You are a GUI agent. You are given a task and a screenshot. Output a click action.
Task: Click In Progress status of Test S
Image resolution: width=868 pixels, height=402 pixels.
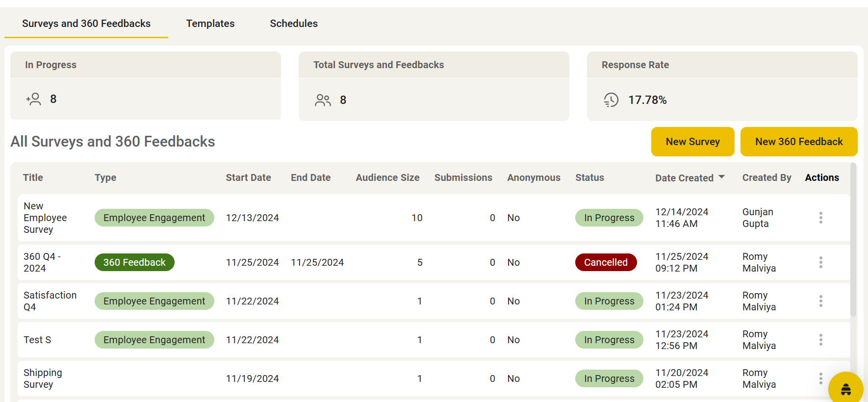[609, 340]
